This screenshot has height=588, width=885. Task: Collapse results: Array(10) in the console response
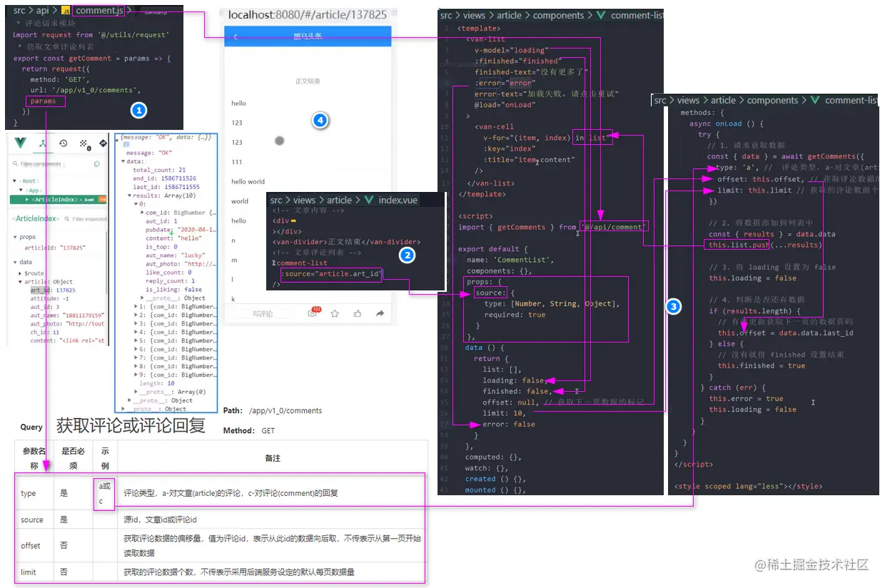point(130,196)
